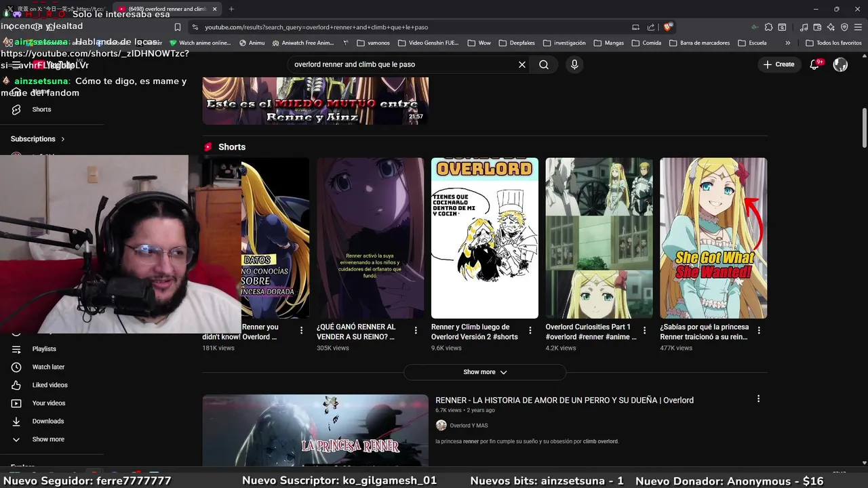Open browser extensions puzzle icon
Image resolution: width=868 pixels, height=488 pixels.
tap(768, 27)
